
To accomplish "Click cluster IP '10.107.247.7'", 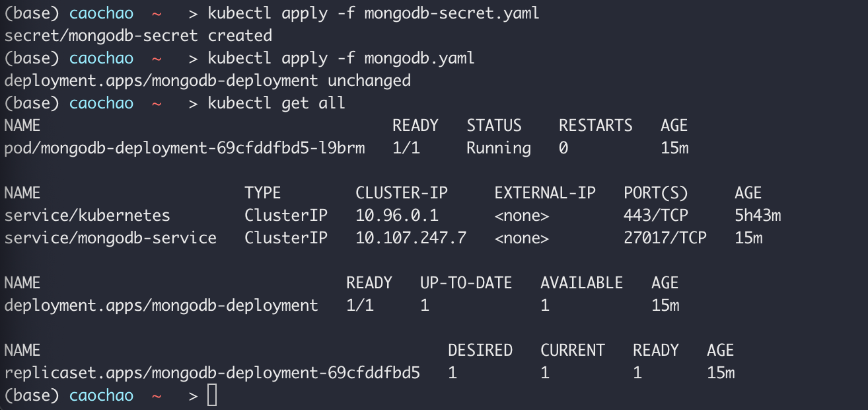I will coord(411,238).
